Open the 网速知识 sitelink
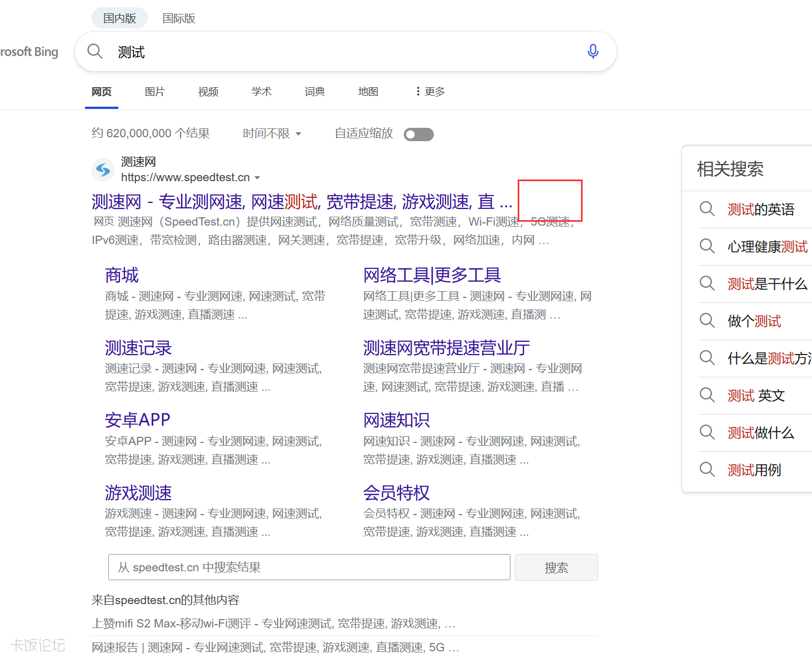812x658 pixels. coord(397,420)
